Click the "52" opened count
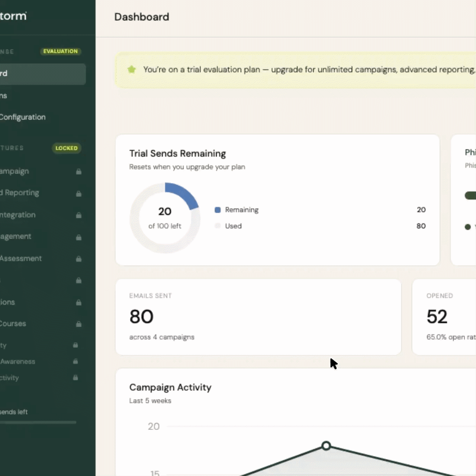 click(x=437, y=316)
